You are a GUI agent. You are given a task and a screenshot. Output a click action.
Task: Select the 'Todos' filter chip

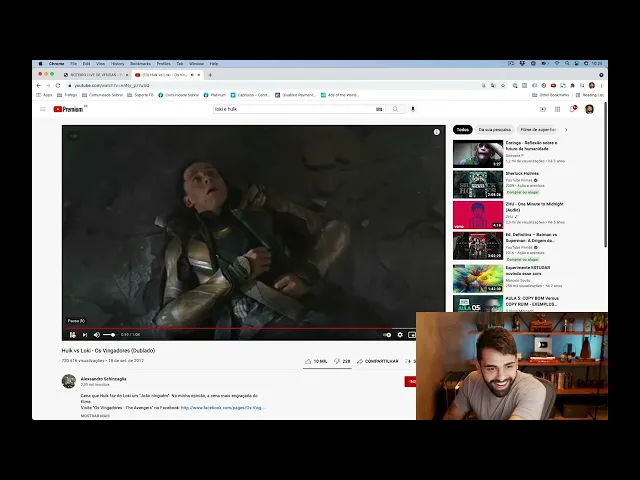pyautogui.click(x=462, y=130)
